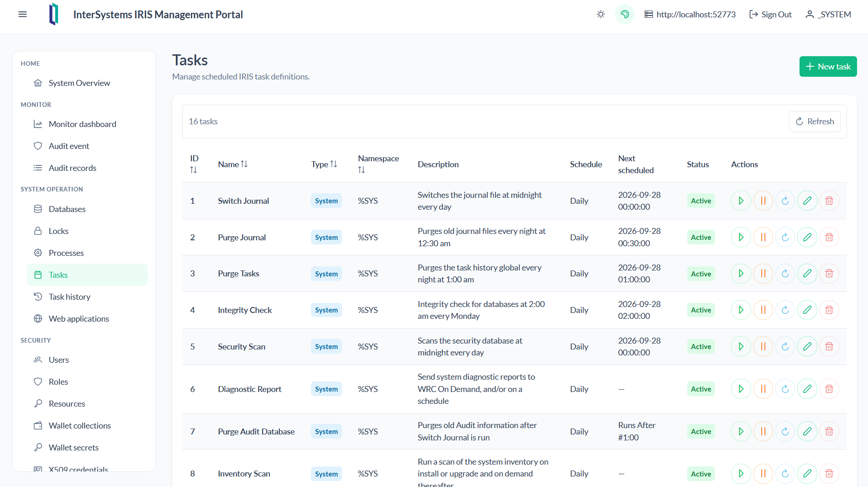Run the Inventory Scan task now
The image size is (868, 487).
[x=741, y=474]
